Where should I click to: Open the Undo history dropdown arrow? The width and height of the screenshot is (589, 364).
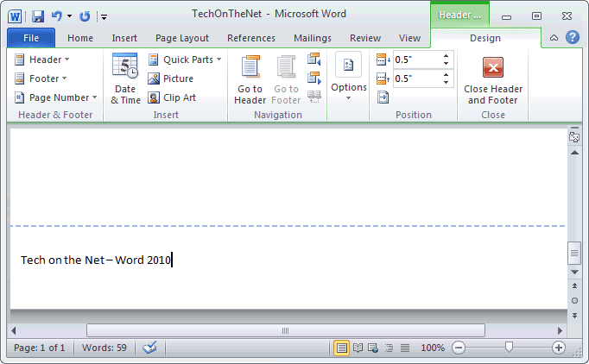pos(69,16)
